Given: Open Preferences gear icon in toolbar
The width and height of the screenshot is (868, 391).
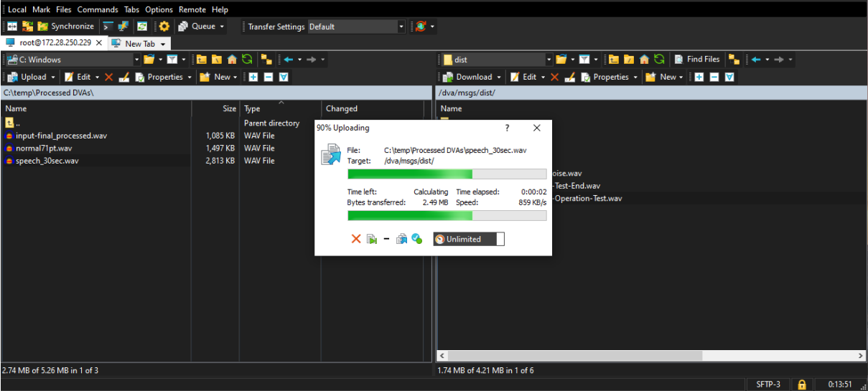Looking at the screenshot, I should (x=164, y=27).
